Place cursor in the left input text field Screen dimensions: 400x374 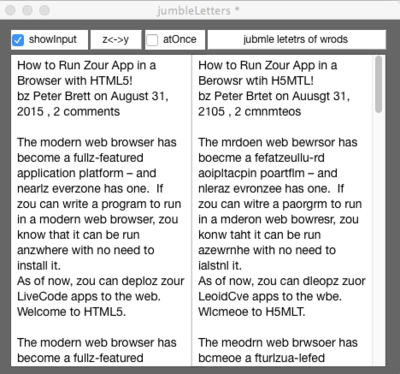click(x=101, y=211)
